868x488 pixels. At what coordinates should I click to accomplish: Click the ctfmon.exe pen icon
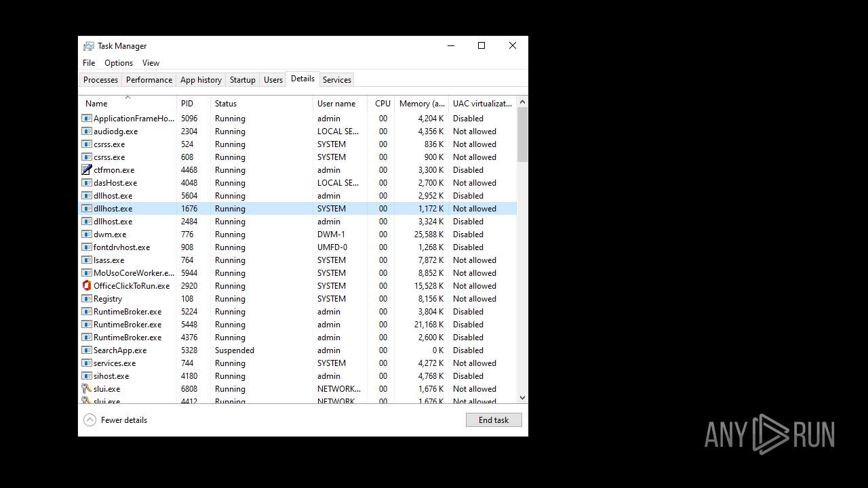point(87,170)
